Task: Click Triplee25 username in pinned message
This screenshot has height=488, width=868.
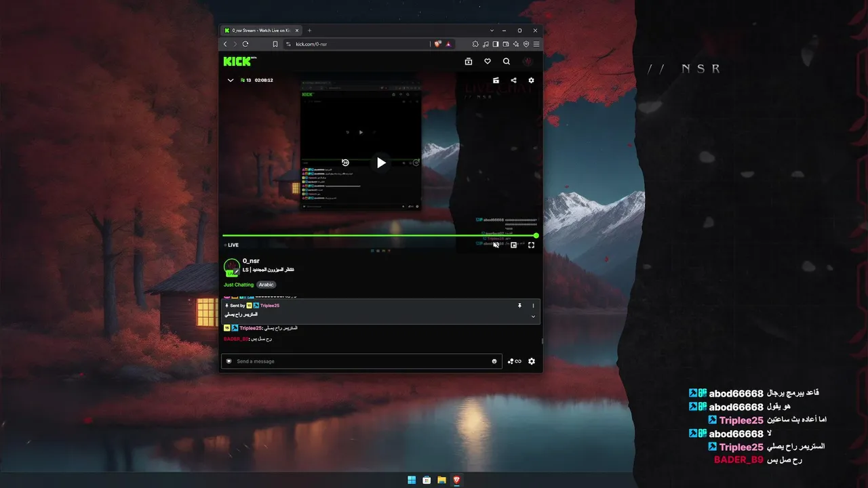Action: 270,306
